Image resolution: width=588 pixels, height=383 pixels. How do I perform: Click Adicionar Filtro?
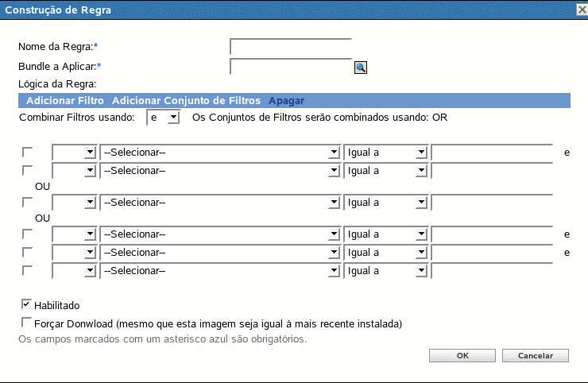coord(65,101)
